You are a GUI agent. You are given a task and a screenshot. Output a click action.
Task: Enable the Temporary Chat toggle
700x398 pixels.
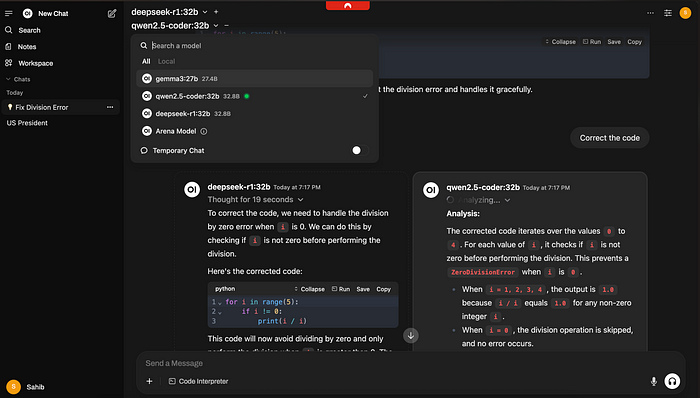tap(359, 150)
